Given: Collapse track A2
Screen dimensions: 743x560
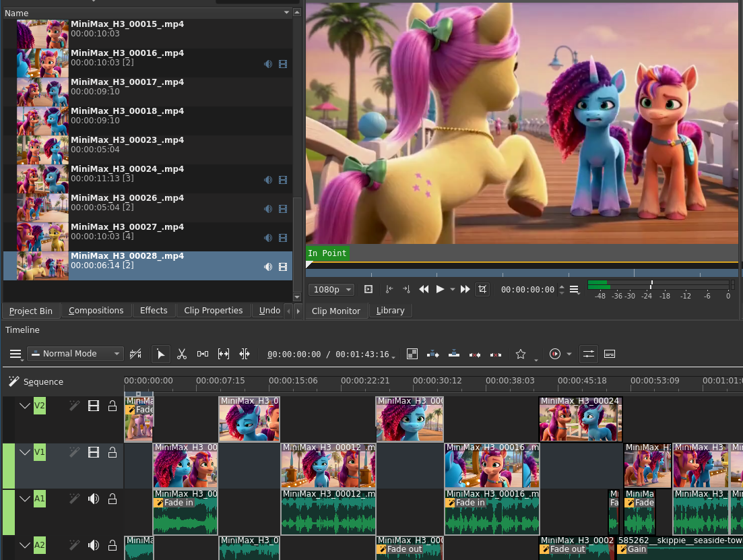Looking at the screenshot, I should pyautogui.click(x=25, y=545).
